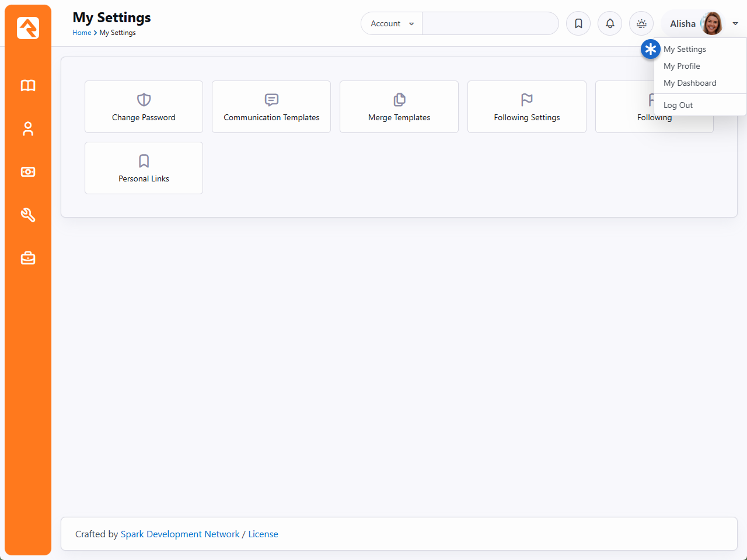Click inside the header search field
This screenshot has width=747, height=560.
[x=490, y=23]
